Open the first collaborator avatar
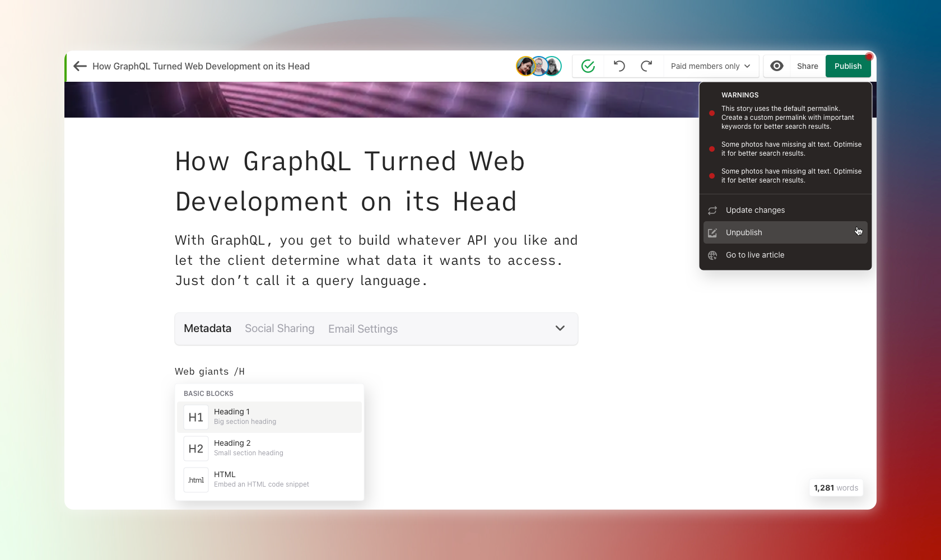Viewport: 941px width, 560px height. (525, 66)
